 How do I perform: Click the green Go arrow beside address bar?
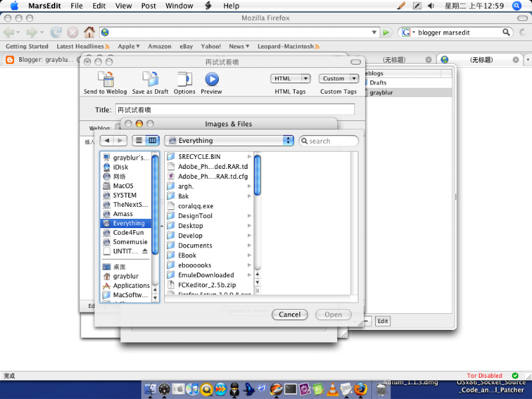point(386,33)
